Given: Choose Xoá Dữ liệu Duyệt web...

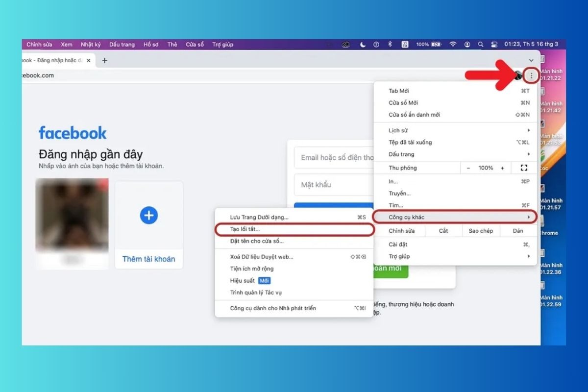Looking at the screenshot, I should coord(294,257).
